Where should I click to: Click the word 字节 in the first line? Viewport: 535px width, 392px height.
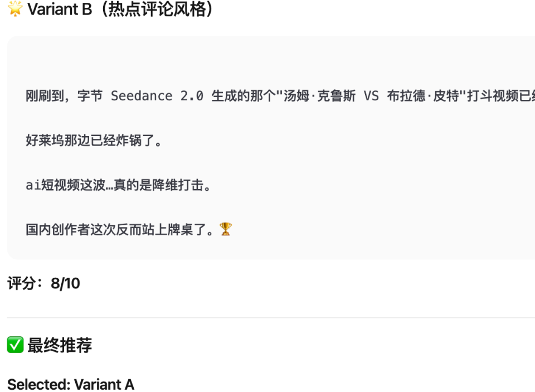(x=90, y=96)
